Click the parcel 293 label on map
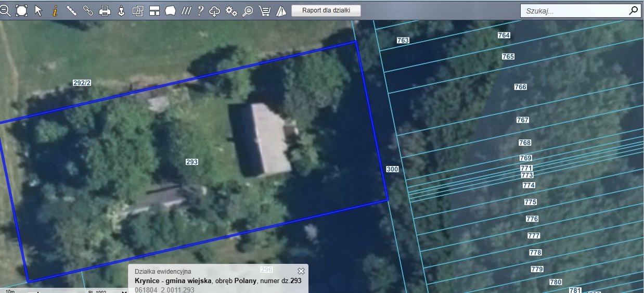 click(191, 162)
